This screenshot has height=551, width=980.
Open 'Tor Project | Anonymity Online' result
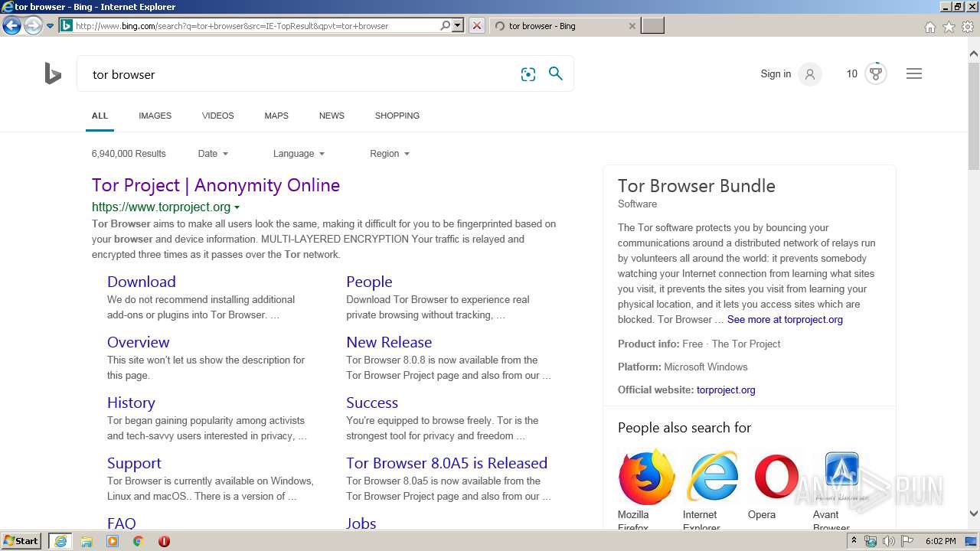pyautogui.click(x=216, y=185)
